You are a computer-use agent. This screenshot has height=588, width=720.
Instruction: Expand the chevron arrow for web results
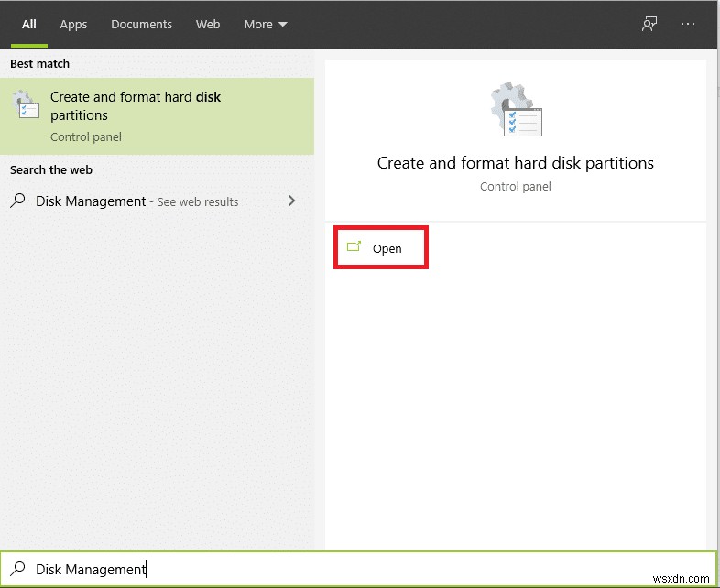pyautogui.click(x=291, y=201)
